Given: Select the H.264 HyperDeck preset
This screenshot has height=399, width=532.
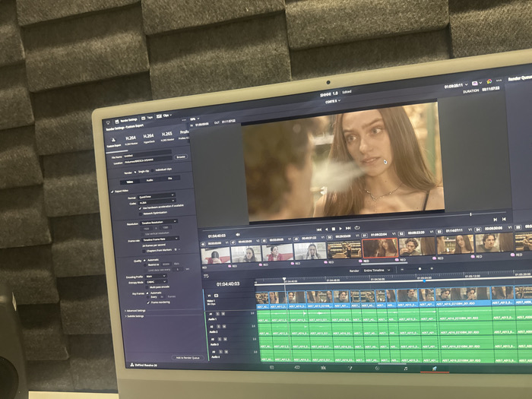Looking at the screenshot, I should (149, 138).
